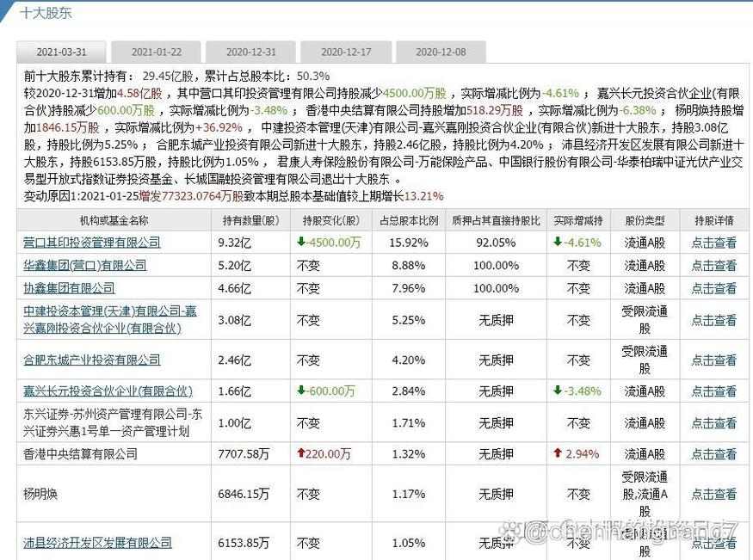
Task: Open 合肥东城产业投资有限公司 link
Action: click(92, 360)
